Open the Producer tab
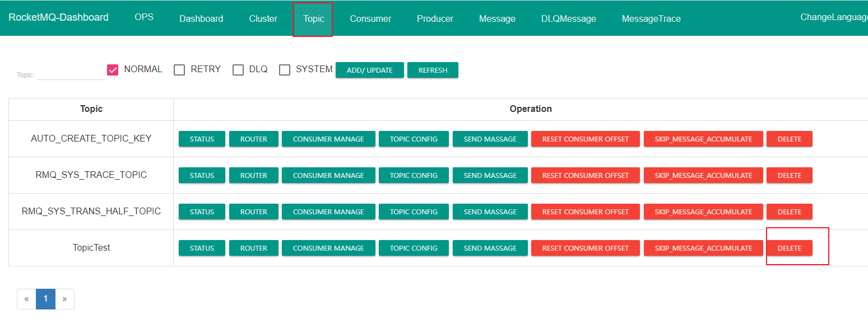 point(435,18)
